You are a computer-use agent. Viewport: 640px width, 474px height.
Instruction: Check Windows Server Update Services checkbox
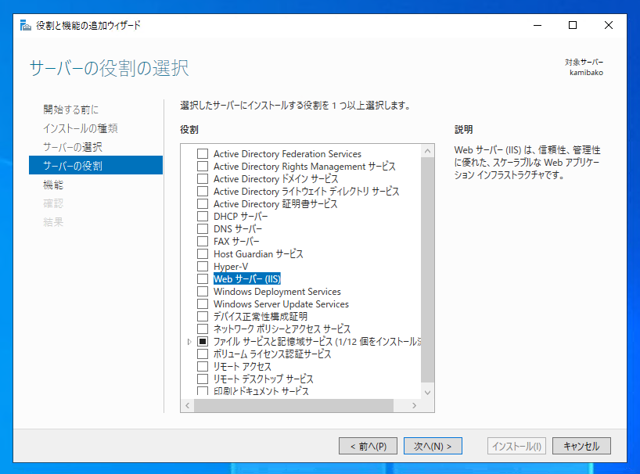202,304
